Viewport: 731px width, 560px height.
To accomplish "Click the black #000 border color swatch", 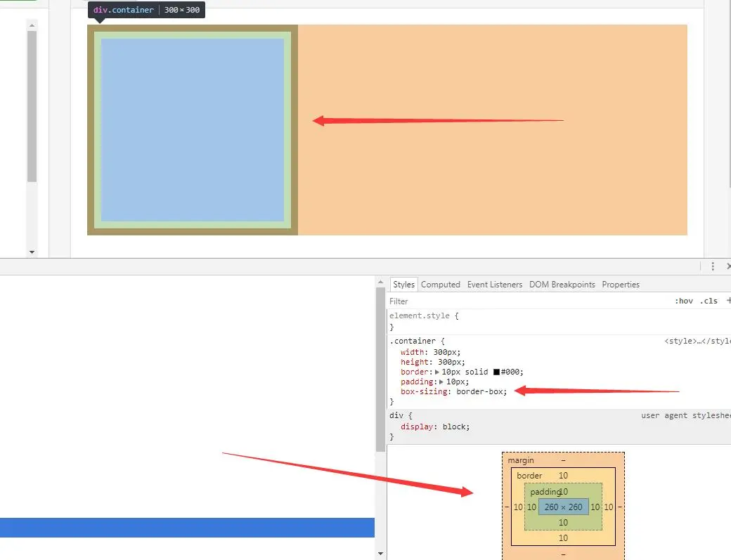I will click(496, 372).
